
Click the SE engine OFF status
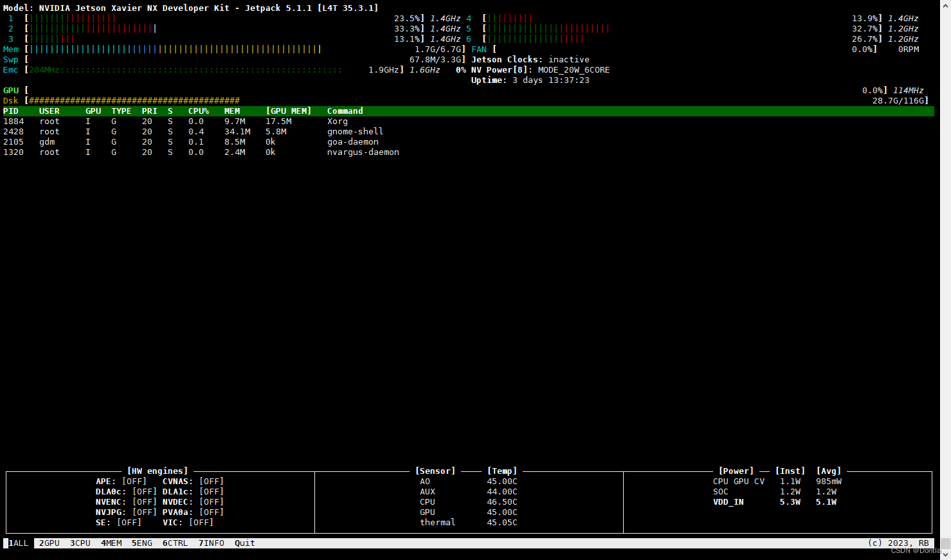(x=129, y=523)
